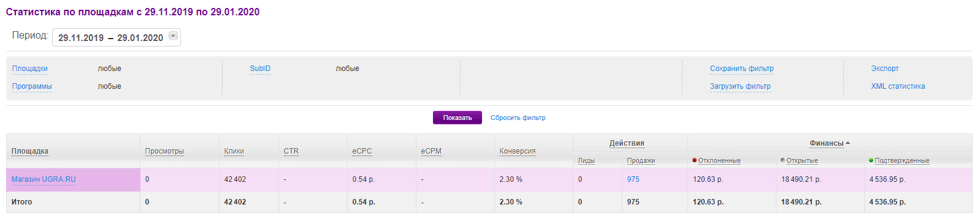Image resolution: width=980 pixels, height=221 pixels.
Task: Click Сохранить фильтр link
Action: [x=741, y=69]
